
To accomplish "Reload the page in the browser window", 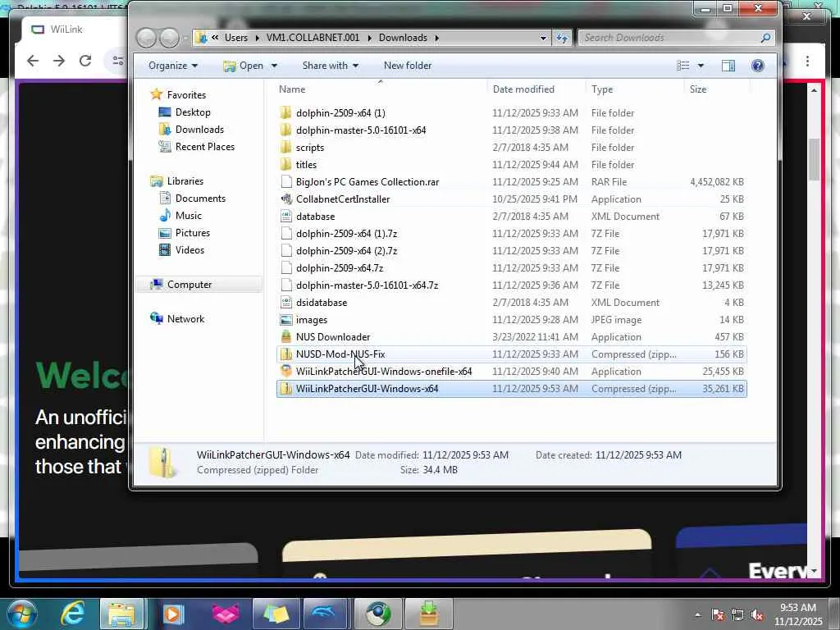I will [x=85, y=61].
